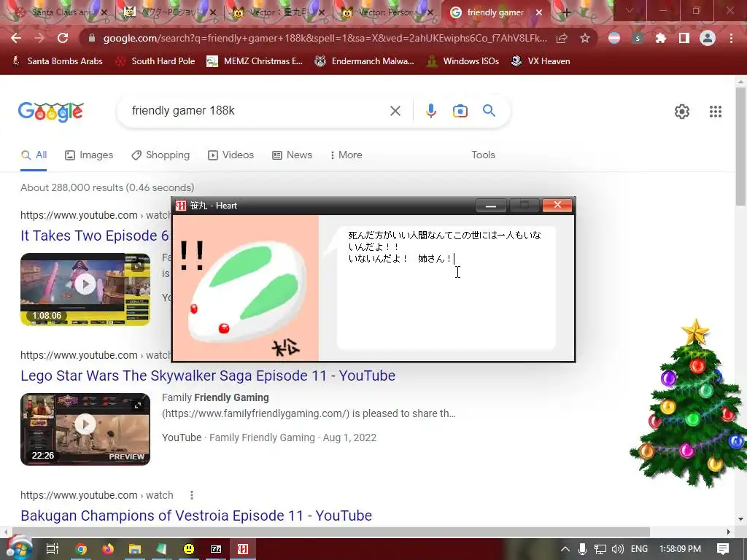Open the Chrome extensions puzzle icon
The height and width of the screenshot is (560, 747).
661,38
